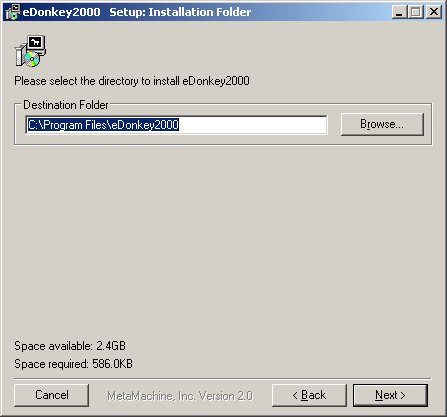The width and height of the screenshot is (447, 417).
Task: Go to the previous step with Back
Action: tap(309, 395)
